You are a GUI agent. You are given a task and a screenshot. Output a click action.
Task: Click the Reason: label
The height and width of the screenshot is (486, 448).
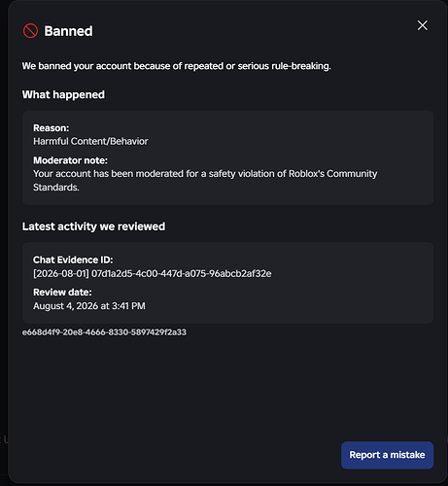pos(52,128)
